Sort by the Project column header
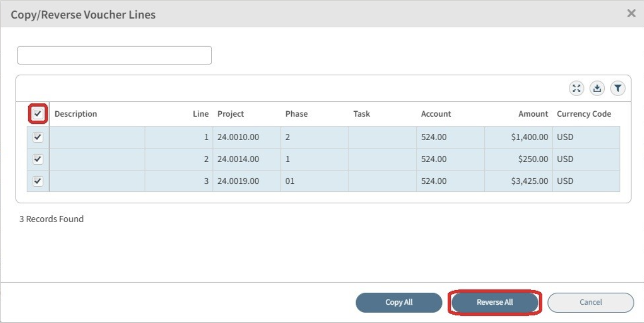Screen dimensions: 644x323 [231, 114]
